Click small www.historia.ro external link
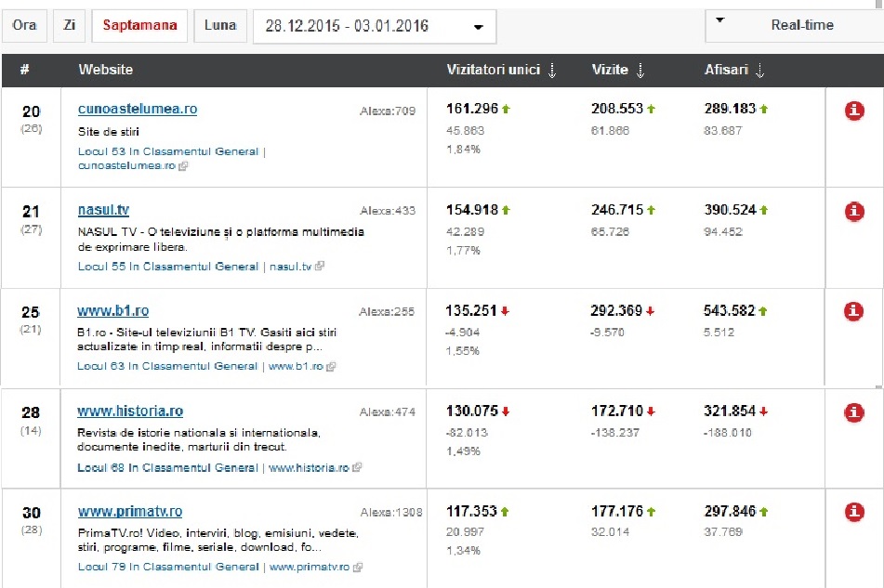Image resolution: width=884 pixels, height=588 pixels. [x=309, y=467]
